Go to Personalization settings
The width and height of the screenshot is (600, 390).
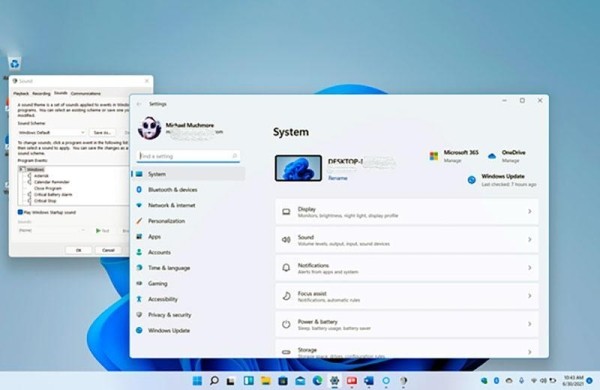tap(188, 221)
